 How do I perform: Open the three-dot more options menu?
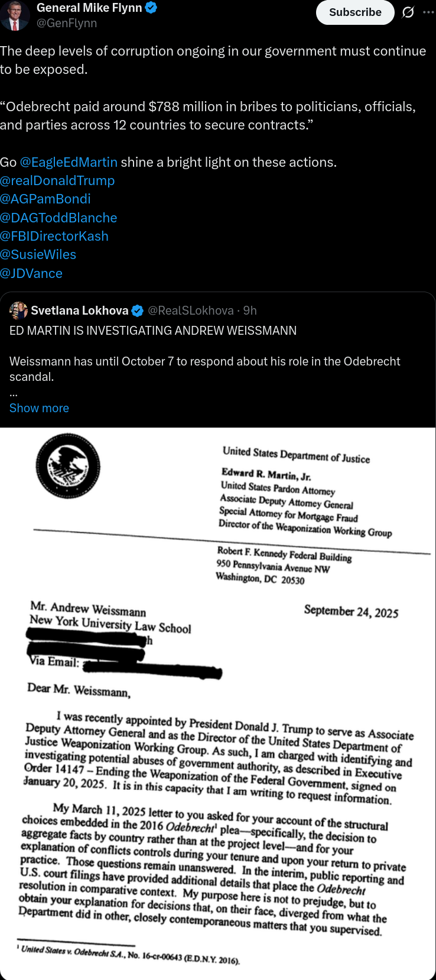click(428, 12)
